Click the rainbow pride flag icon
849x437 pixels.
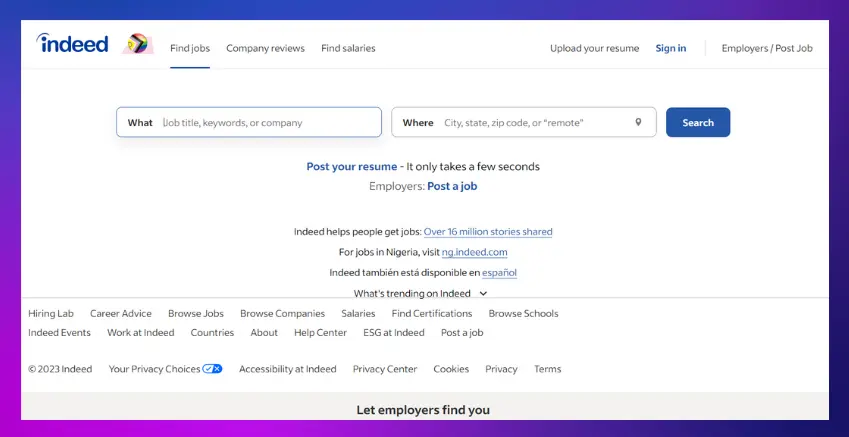coord(137,44)
